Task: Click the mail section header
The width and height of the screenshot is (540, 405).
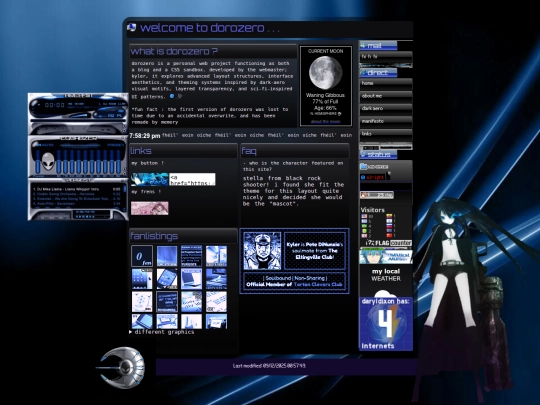Action: click(378, 45)
